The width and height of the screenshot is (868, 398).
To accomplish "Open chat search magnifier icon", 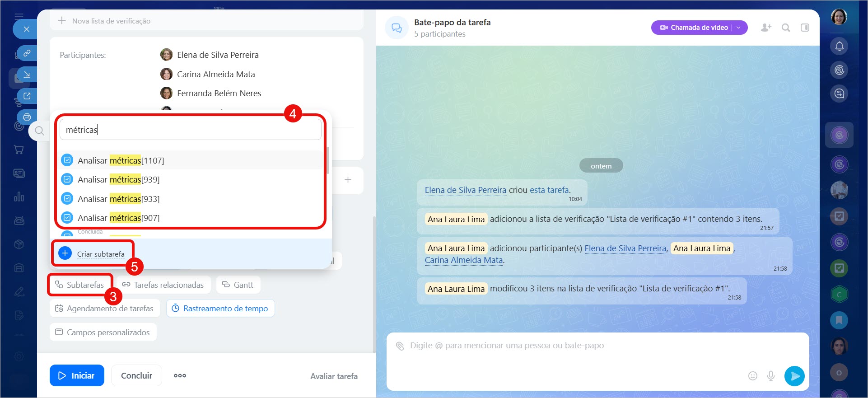I will [786, 28].
